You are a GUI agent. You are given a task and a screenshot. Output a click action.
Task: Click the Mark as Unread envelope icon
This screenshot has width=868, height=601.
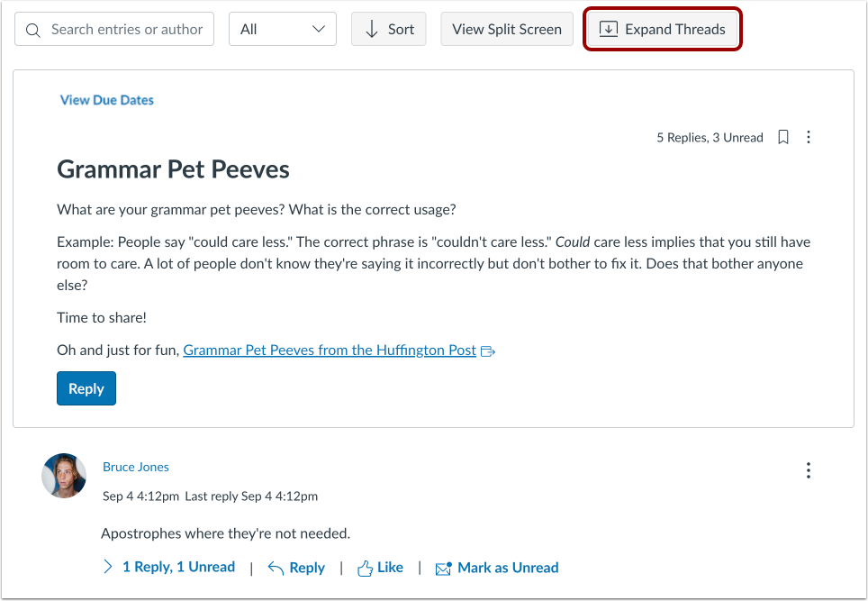[x=443, y=569]
